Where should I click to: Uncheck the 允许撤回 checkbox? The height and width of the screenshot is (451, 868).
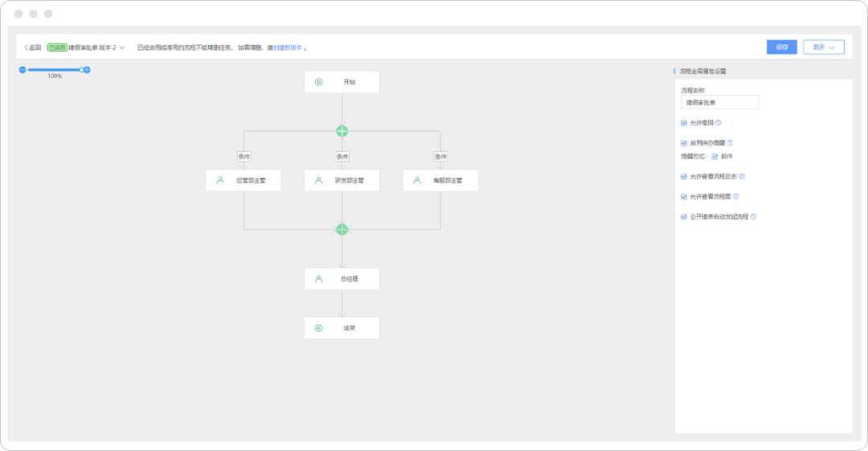pos(684,123)
